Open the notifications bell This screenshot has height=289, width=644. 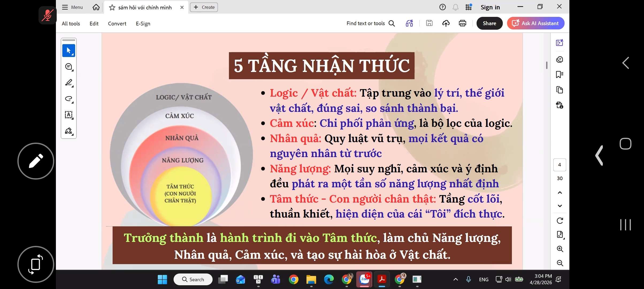[x=455, y=7]
